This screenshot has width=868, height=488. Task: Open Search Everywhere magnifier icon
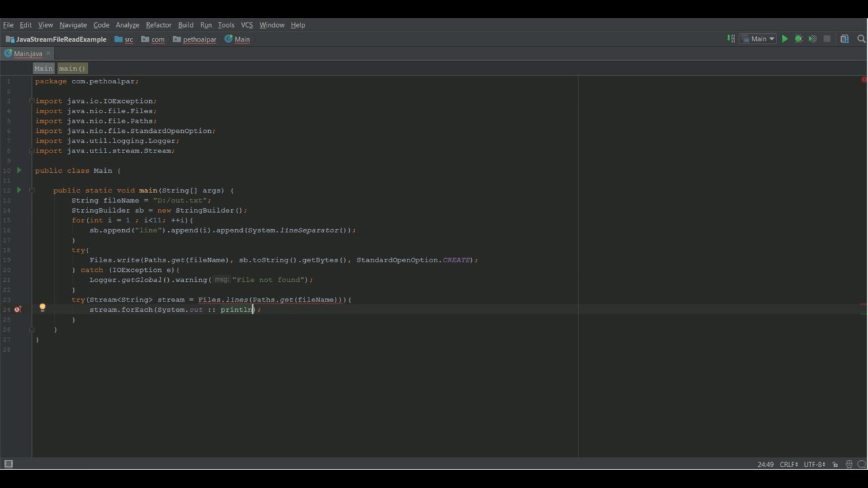pyautogui.click(x=862, y=39)
